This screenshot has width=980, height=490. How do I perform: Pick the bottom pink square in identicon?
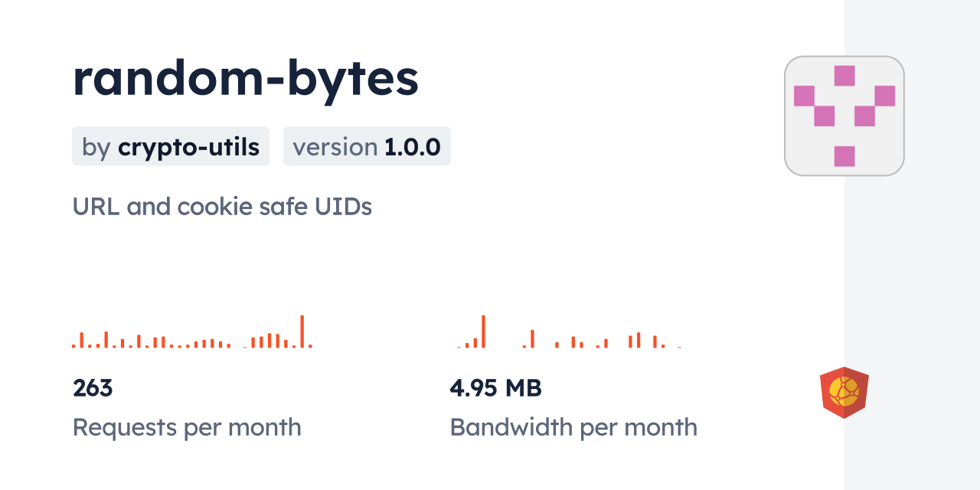click(x=844, y=156)
